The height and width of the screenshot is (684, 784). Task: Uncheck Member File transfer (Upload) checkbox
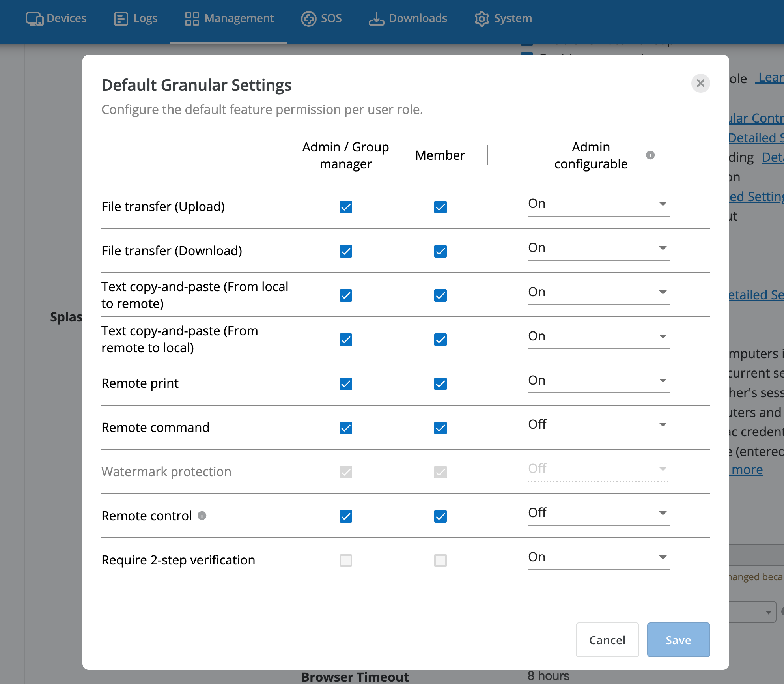coord(441,207)
